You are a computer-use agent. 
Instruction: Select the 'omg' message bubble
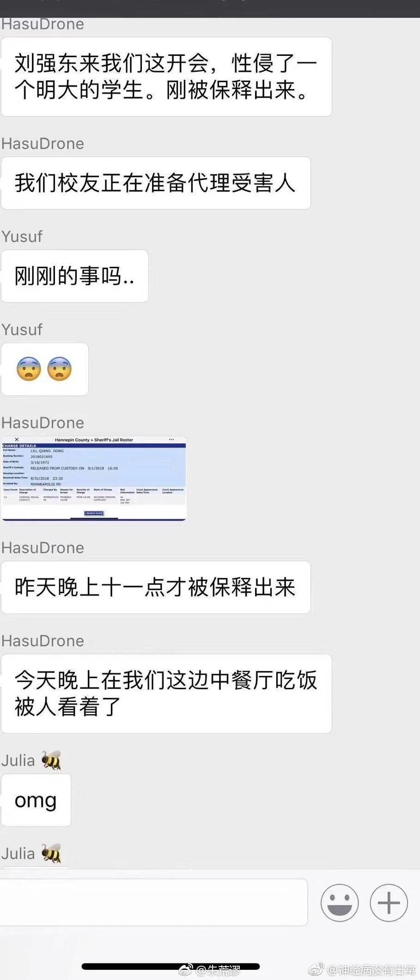click(36, 800)
